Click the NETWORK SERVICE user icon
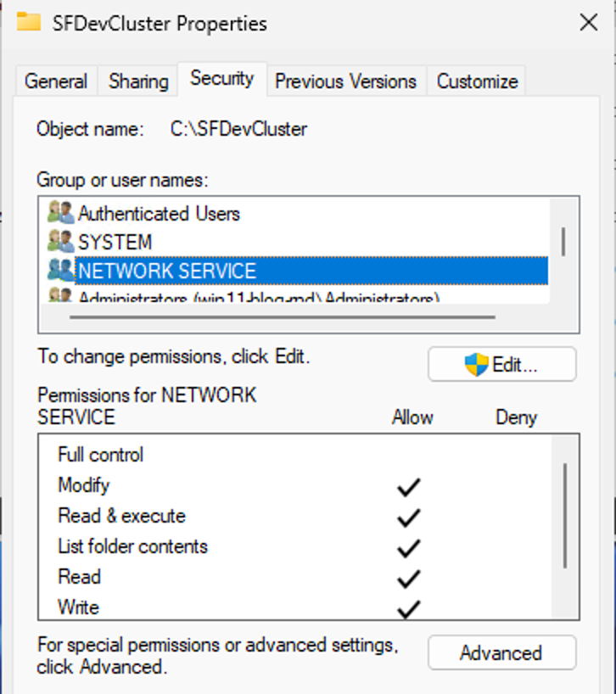 click(60, 271)
